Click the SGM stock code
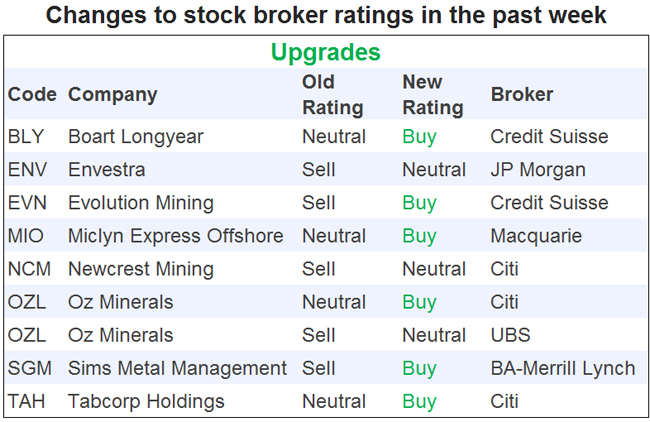650x422 pixels. pyautogui.click(x=30, y=368)
